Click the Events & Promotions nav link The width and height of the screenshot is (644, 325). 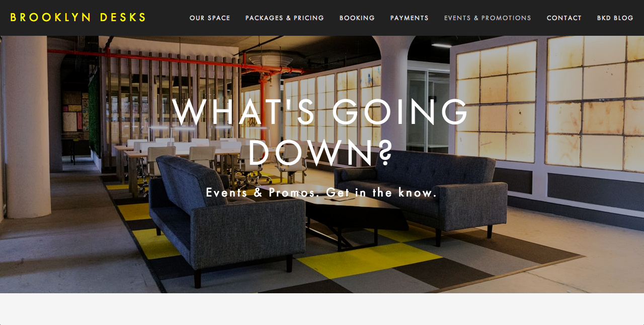click(x=488, y=18)
